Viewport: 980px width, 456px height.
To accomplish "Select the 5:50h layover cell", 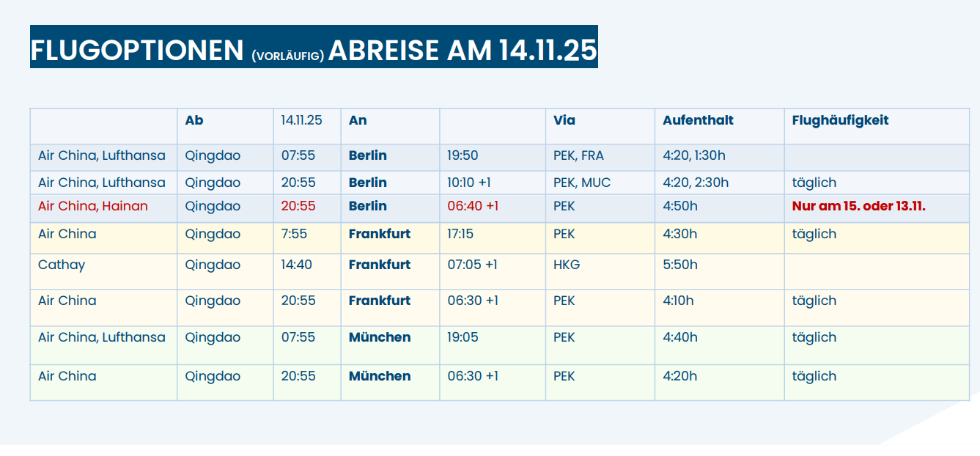I will tap(680, 265).
